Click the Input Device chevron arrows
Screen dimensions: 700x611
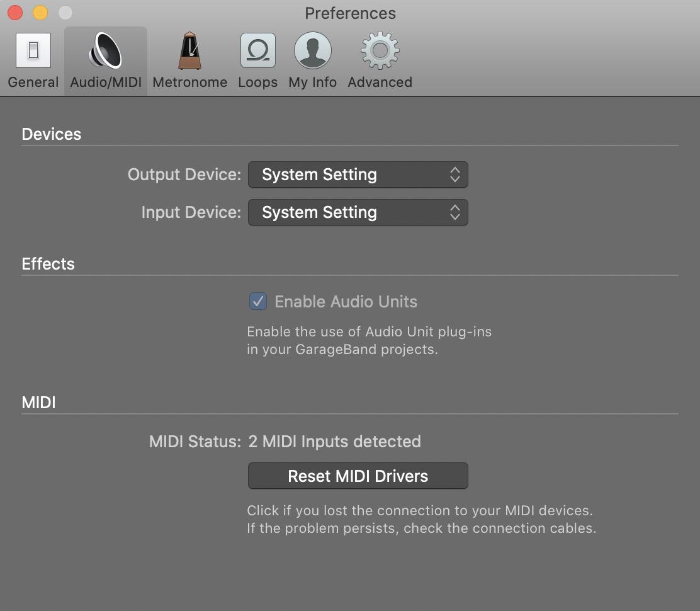[x=454, y=212]
